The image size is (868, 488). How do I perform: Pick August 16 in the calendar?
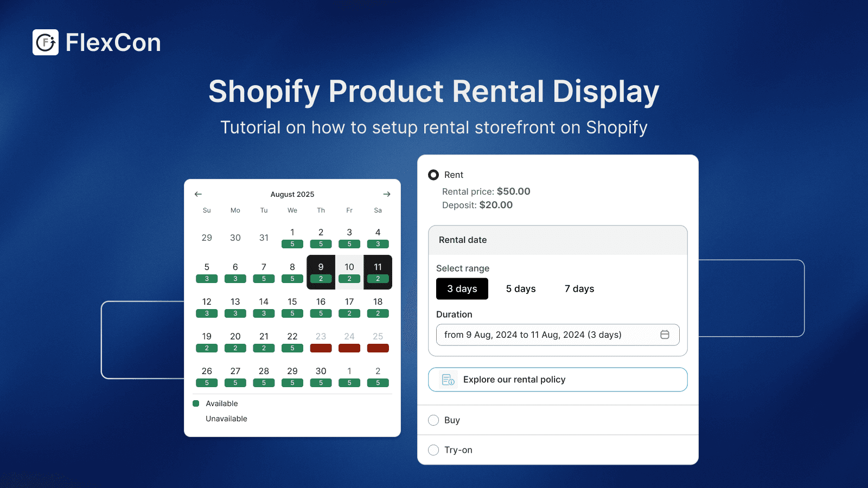pos(321,307)
